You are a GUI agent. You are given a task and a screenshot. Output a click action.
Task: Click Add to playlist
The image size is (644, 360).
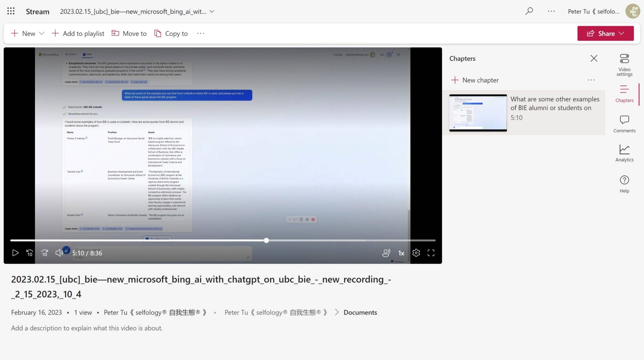click(x=78, y=33)
